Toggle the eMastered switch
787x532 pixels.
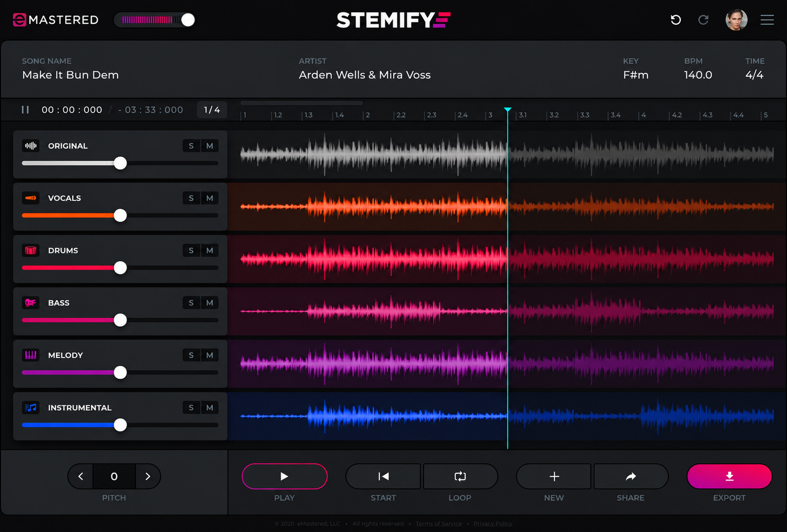[155, 20]
